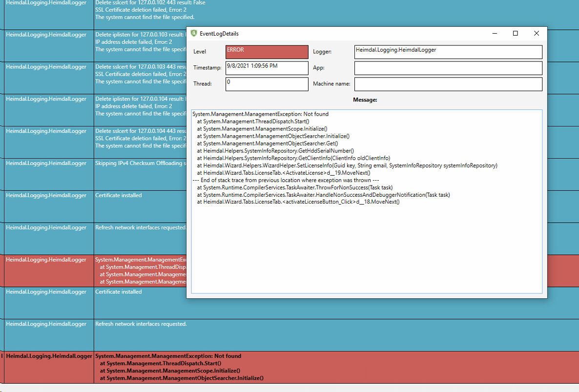Click the Logger field with Heimdal.Logging.HeimdalLogger

pyautogui.click(x=448, y=52)
